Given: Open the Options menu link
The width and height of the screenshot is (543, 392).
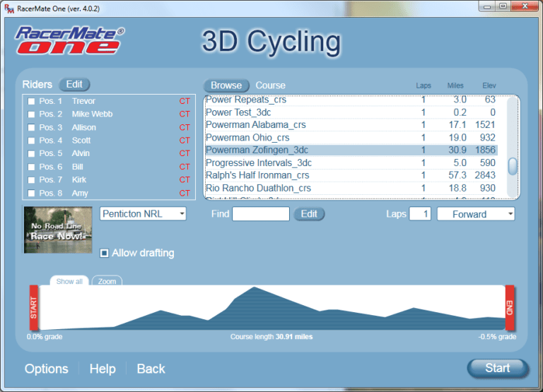Looking at the screenshot, I should pos(47,369).
